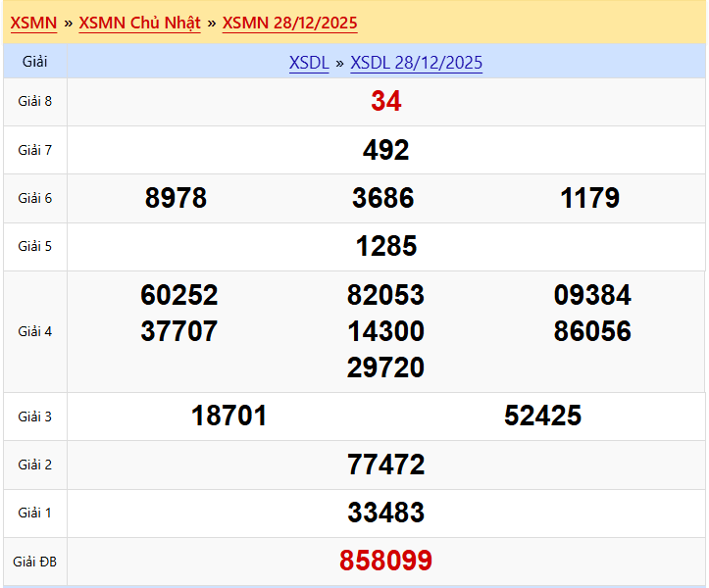Click Giải 6 number 8978
The width and height of the screenshot is (709, 588).
(177, 198)
